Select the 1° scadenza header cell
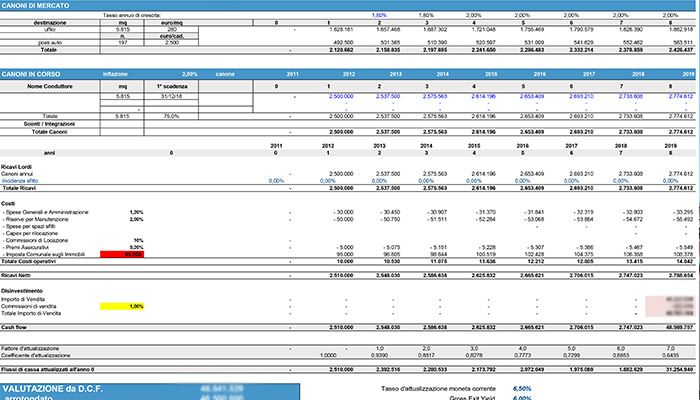Screen dimensions: 700x400 171,87
